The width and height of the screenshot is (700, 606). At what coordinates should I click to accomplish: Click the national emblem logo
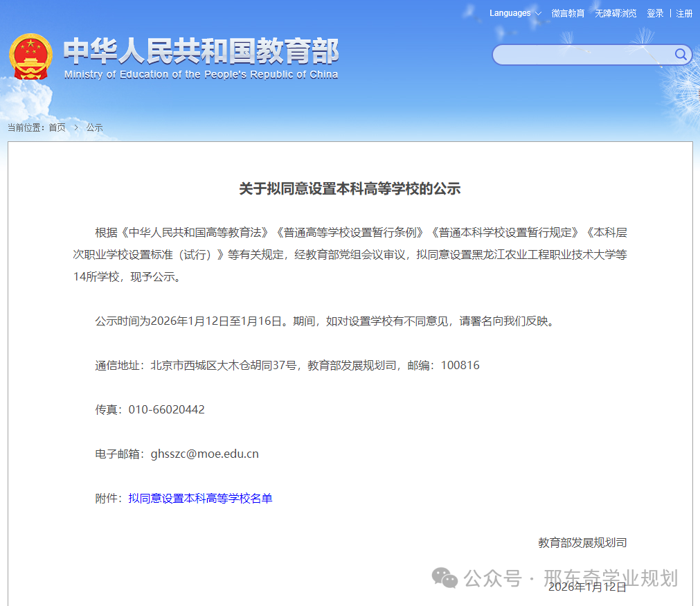click(30, 57)
